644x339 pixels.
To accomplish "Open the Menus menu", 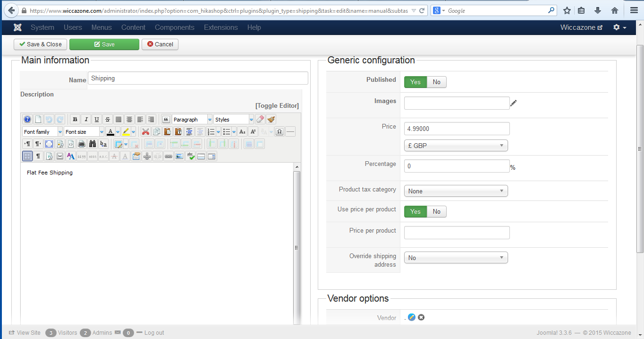I will [x=102, y=27].
